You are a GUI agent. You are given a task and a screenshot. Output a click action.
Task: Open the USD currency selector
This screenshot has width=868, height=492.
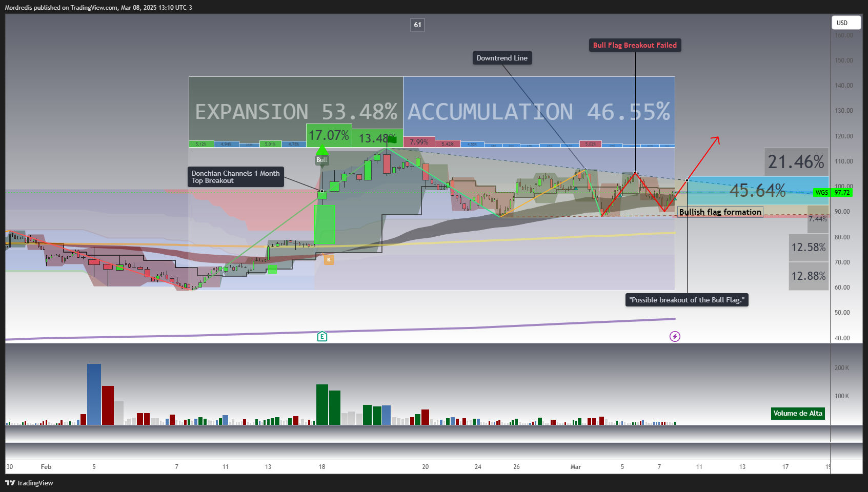click(846, 23)
